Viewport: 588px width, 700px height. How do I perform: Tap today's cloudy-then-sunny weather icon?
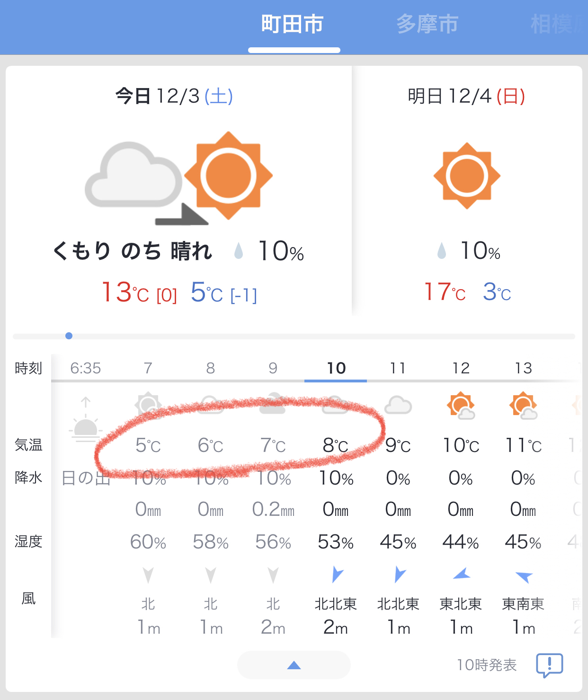click(x=179, y=178)
